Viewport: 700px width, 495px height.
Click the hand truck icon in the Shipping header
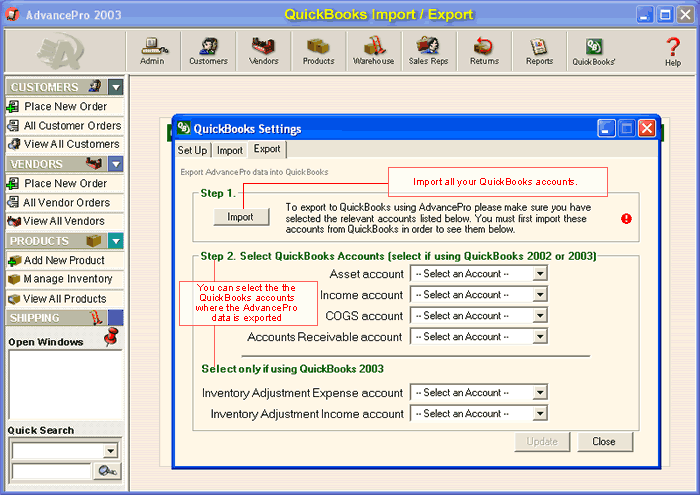pos(96,317)
